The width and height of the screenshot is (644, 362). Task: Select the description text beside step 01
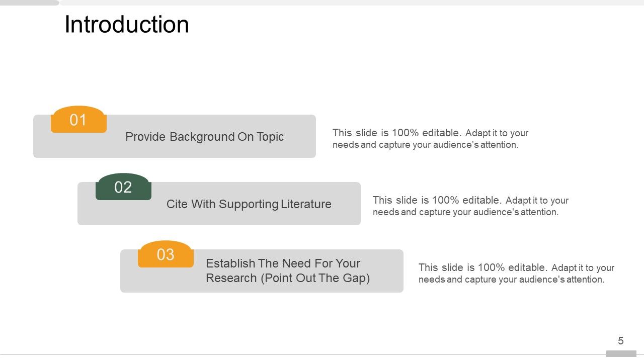(430, 139)
